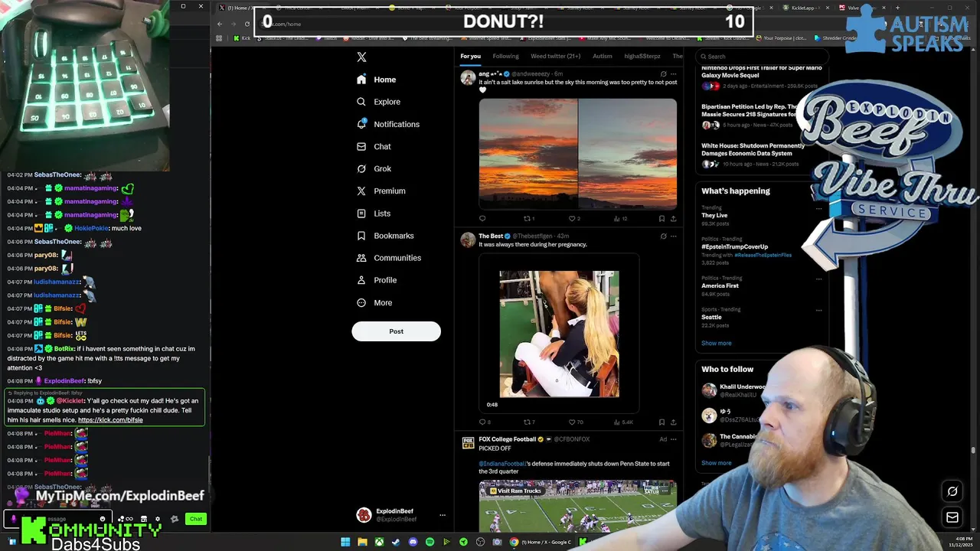
Task: Switch to the Following tab
Action: click(505, 56)
